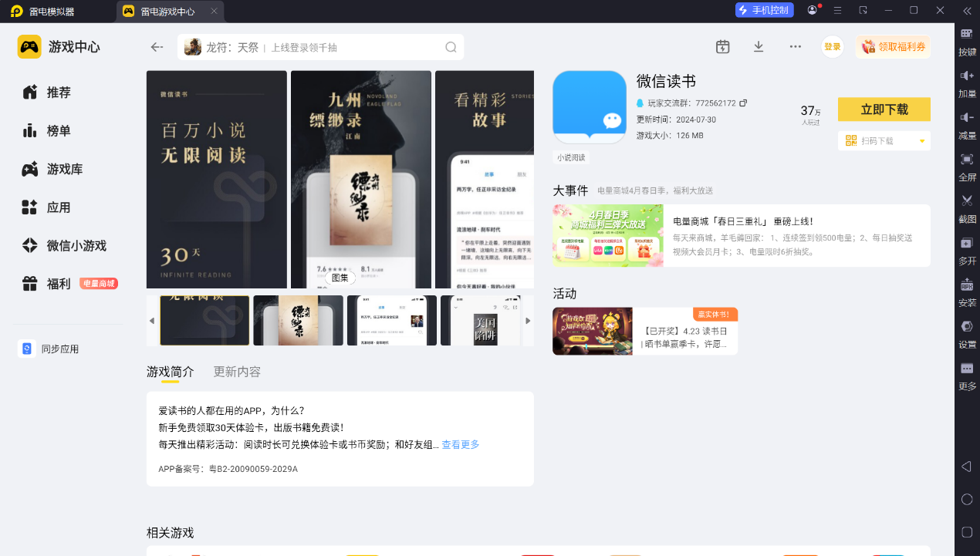This screenshot has height=556, width=980.
Task: Open three-dot more menu in header
Action: pyautogui.click(x=796, y=47)
